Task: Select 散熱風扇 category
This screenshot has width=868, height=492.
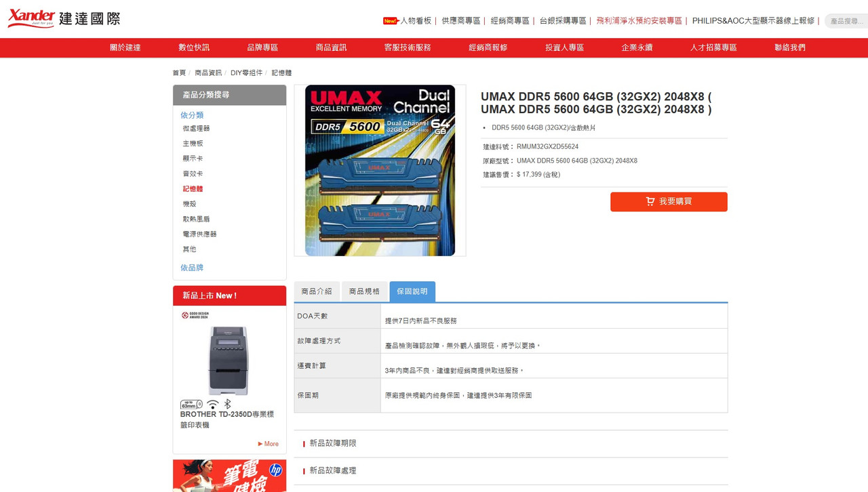Action: tap(196, 219)
